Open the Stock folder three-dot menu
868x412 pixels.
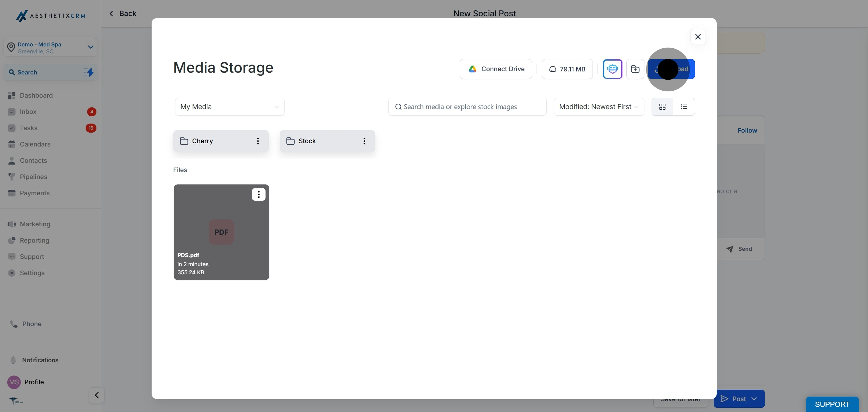coord(364,141)
